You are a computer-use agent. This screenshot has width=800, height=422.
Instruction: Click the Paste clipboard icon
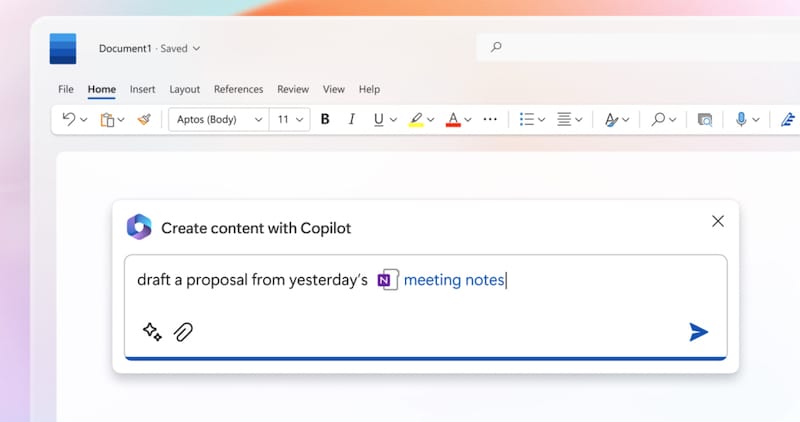(107, 120)
